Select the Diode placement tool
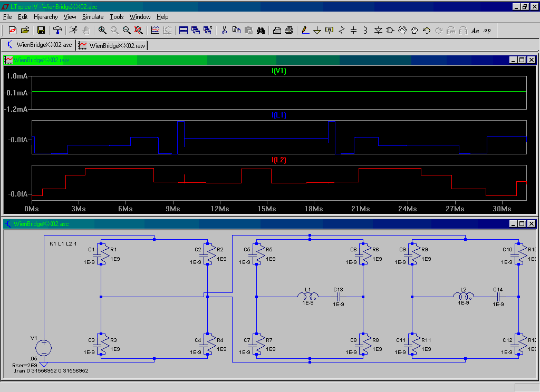The width and height of the screenshot is (540, 392). 378,31
